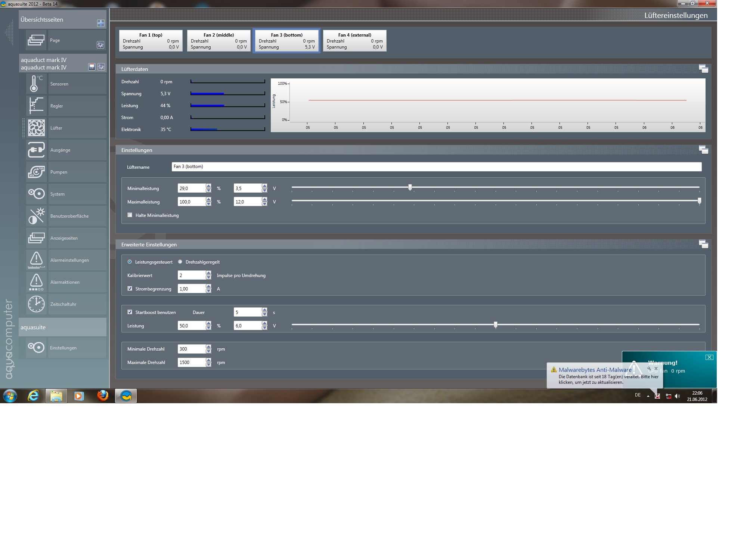The height and width of the screenshot is (560, 747).
Task: Open the Pumpen pump icon
Action: pos(36,172)
